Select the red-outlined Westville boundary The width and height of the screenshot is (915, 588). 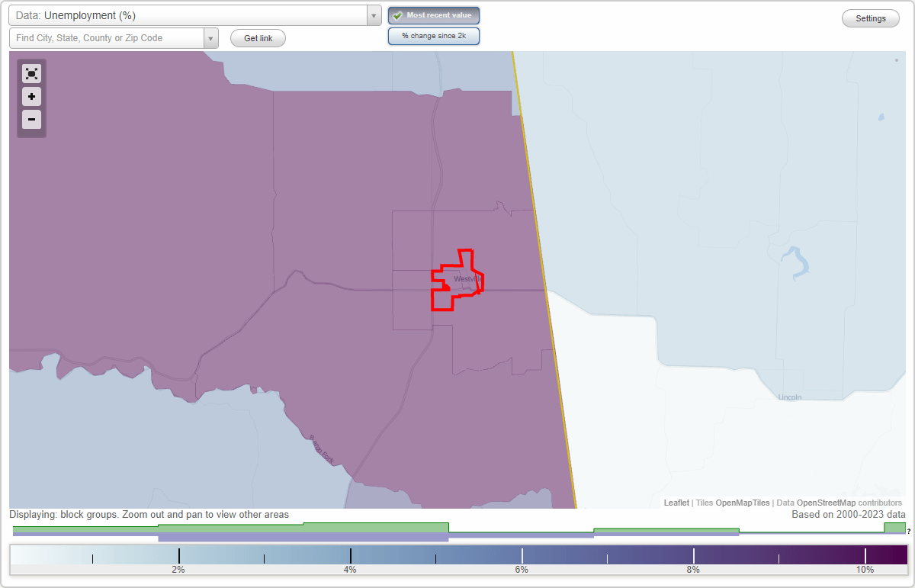[x=457, y=278]
